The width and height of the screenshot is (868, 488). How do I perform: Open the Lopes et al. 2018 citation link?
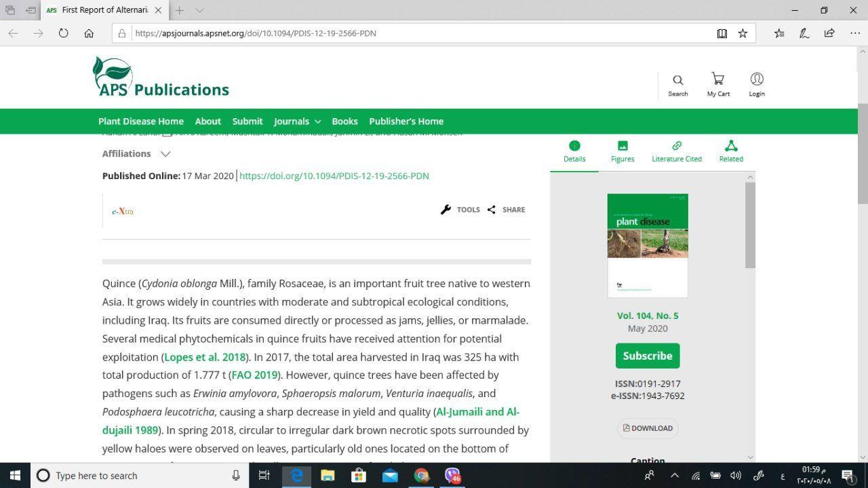pos(205,357)
